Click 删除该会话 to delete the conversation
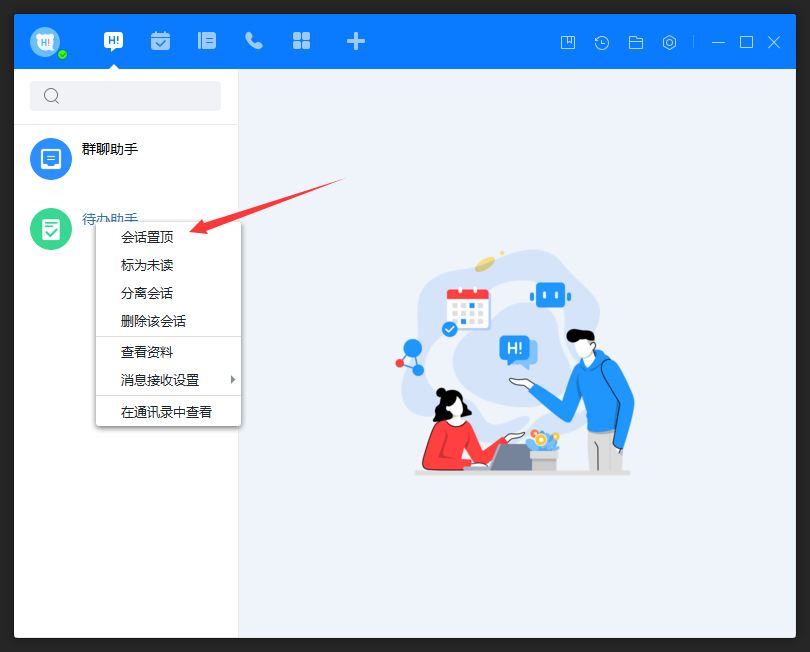810x652 pixels. tap(155, 322)
